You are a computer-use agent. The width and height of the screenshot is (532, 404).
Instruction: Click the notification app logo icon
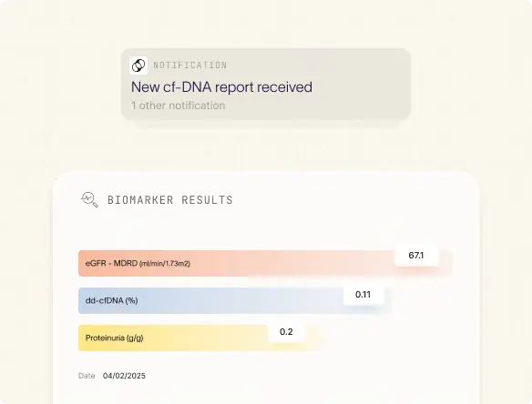tap(138, 66)
